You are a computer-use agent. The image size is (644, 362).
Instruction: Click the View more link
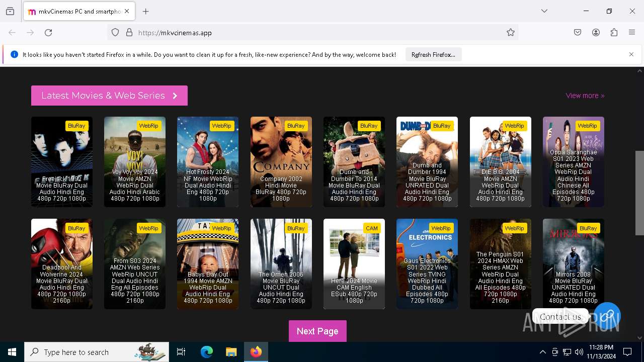click(585, 96)
